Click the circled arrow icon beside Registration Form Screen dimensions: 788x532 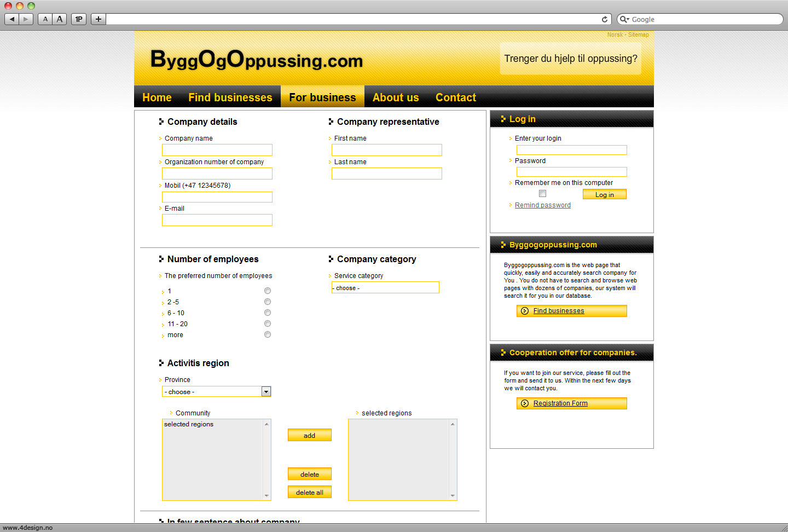(525, 403)
